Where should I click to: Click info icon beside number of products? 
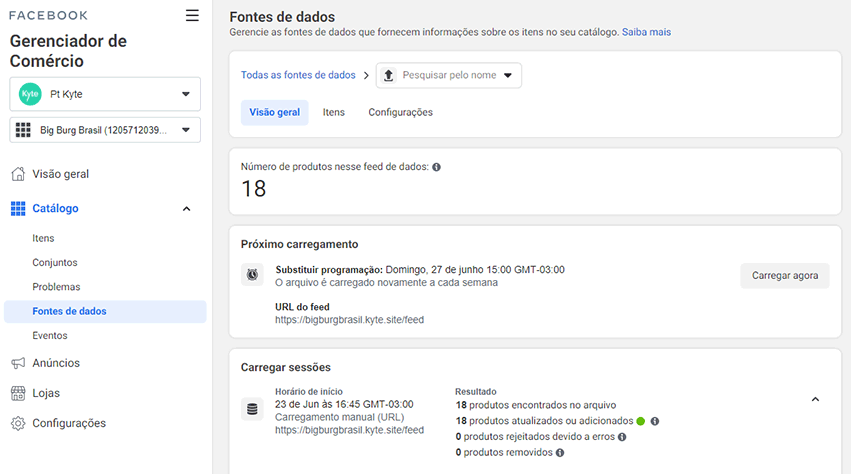tap(436, 167)
